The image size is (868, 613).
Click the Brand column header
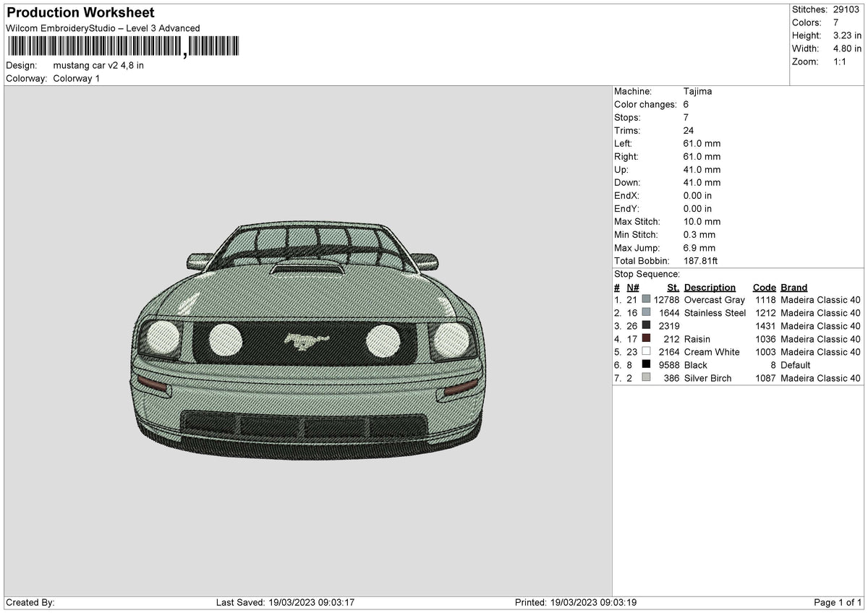tap(793, 287)
